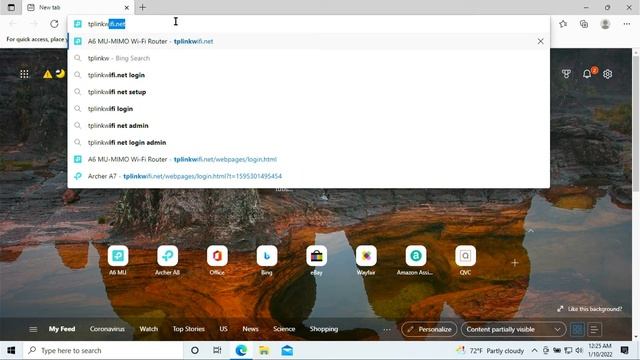Choose the tplinkwifi net setup suggestion
This screenshot has width=640, height=360.
[x=309, y=92]
